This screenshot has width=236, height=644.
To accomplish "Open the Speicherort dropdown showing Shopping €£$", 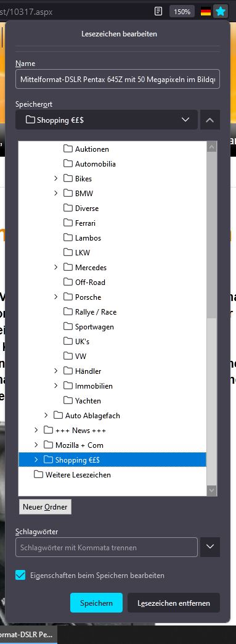I will pyautogui.click(x=107, y=120).
